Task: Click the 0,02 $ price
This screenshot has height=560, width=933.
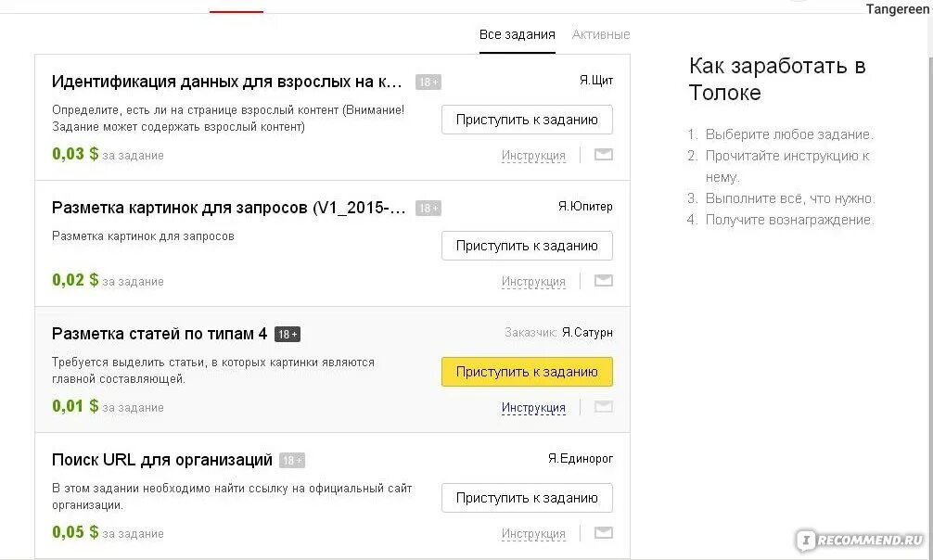Action: coord(75,280)
